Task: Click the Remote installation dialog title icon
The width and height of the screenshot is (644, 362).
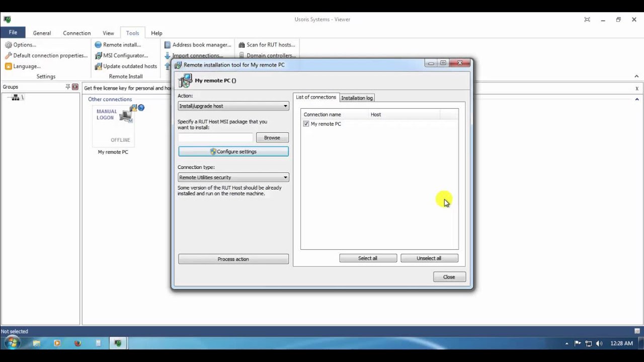Action: (x=178, y=64)
